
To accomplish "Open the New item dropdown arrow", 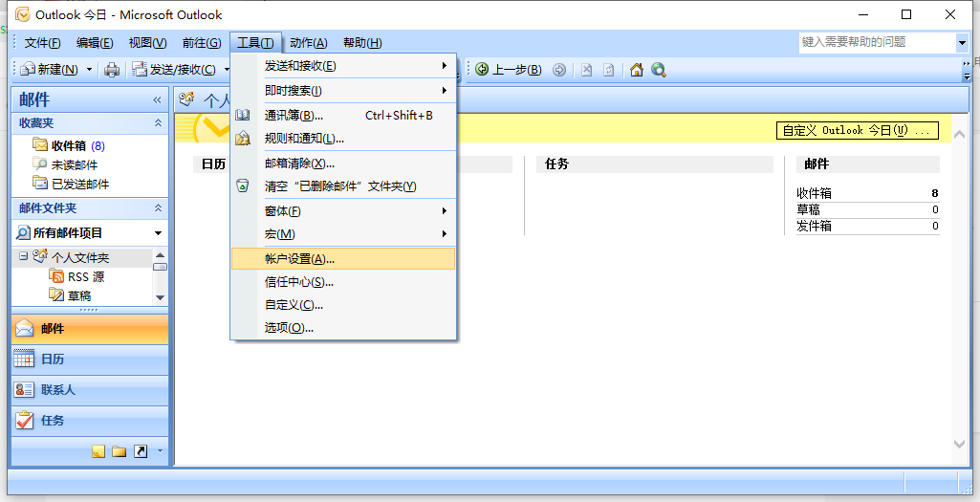I will (89, 70).
